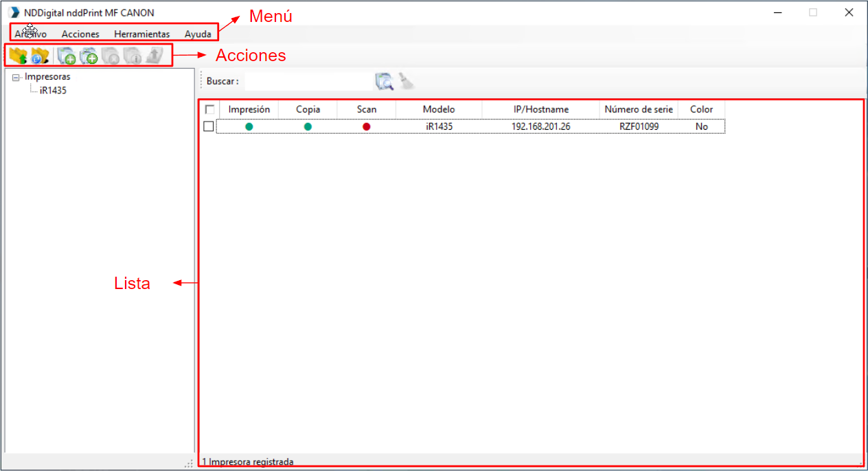
Task: Open the Herramientas menu
Action: (141, 34)
